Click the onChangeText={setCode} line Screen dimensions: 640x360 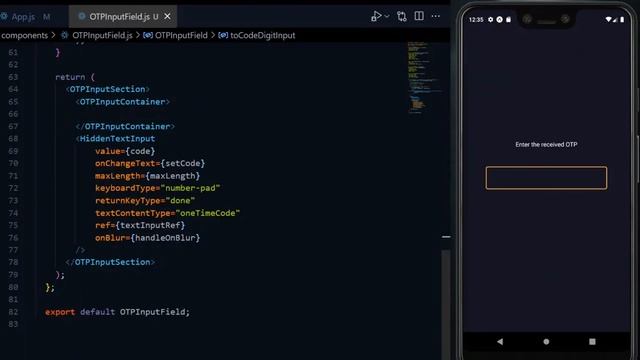(150, 163)
